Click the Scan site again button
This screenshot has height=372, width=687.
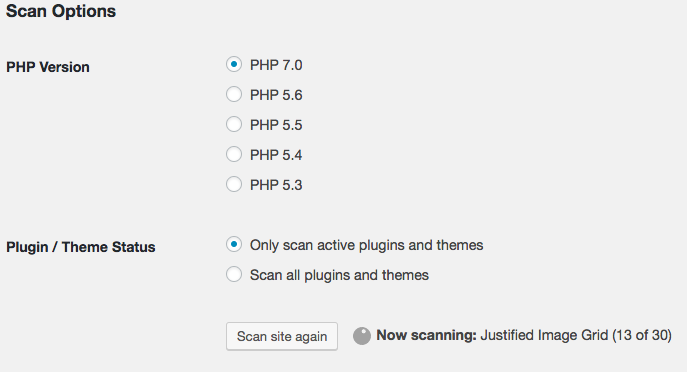(282, 337)
